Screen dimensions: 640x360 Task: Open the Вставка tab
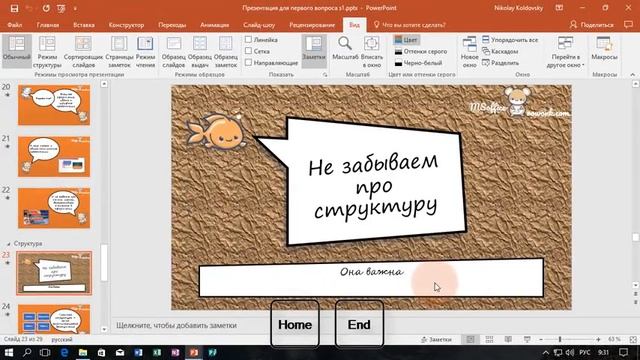coord(84,25)
